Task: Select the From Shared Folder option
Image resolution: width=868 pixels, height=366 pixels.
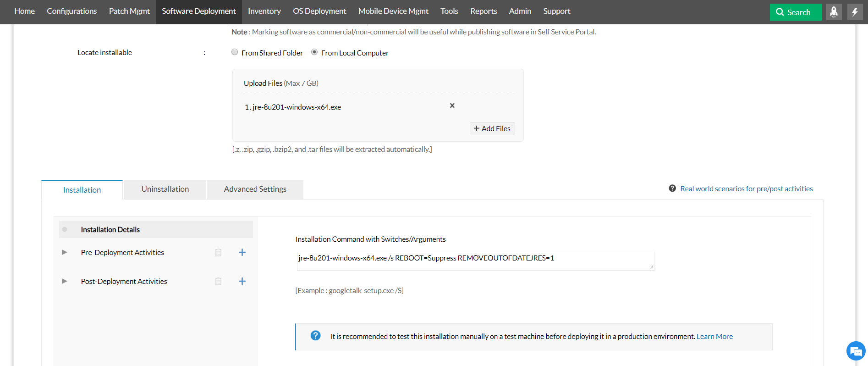Action: tap(235, 52)
